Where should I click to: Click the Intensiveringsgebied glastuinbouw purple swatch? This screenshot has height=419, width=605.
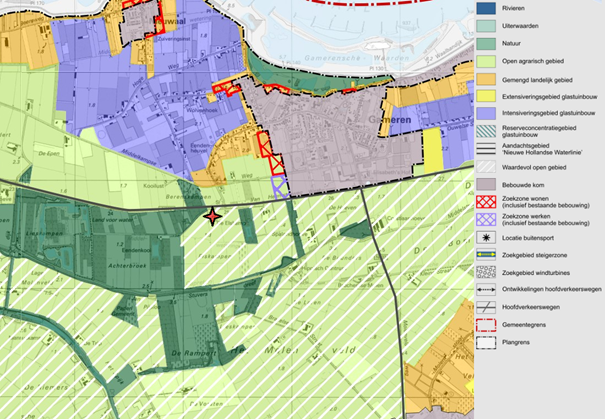pos(486,113)
